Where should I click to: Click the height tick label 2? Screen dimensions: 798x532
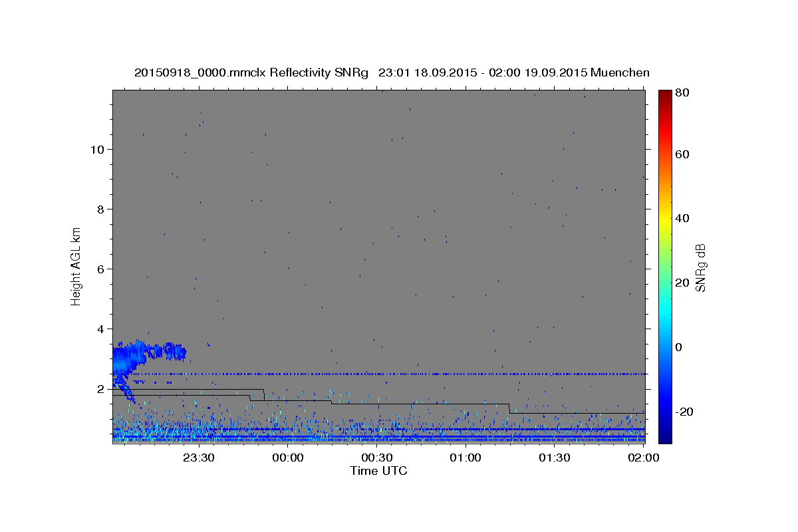pyautogui.click(x=100, y=388)
